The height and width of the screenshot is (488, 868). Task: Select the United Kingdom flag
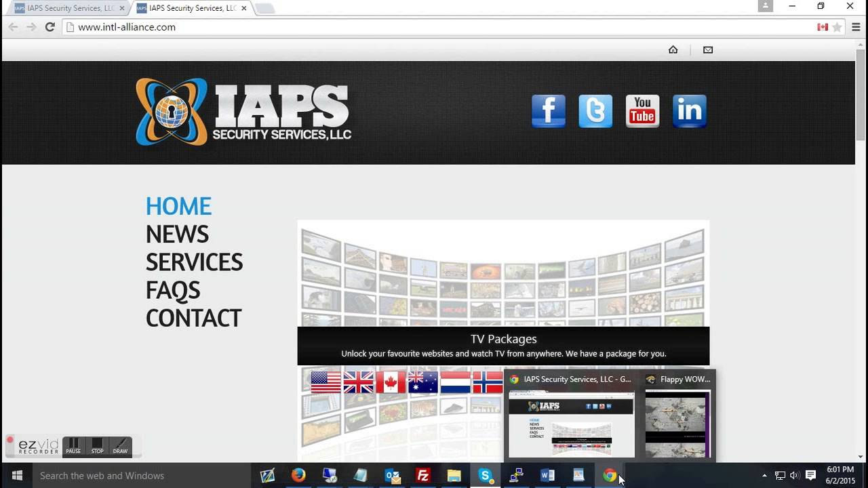(x=359, y=382)
